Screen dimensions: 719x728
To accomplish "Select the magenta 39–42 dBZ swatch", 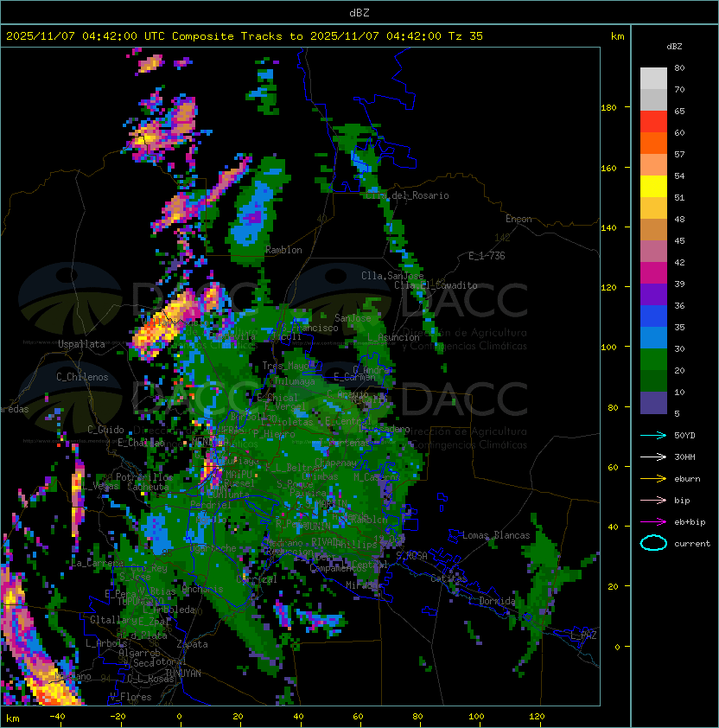I will tap(653, 272).
